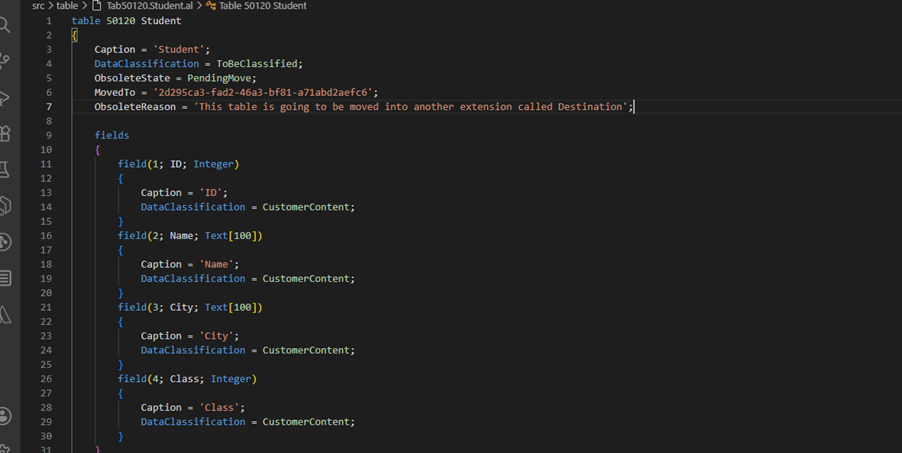This screenshot has width=902, height=453.
Task: Open the Run and Debug view
Action: (5, 97)
